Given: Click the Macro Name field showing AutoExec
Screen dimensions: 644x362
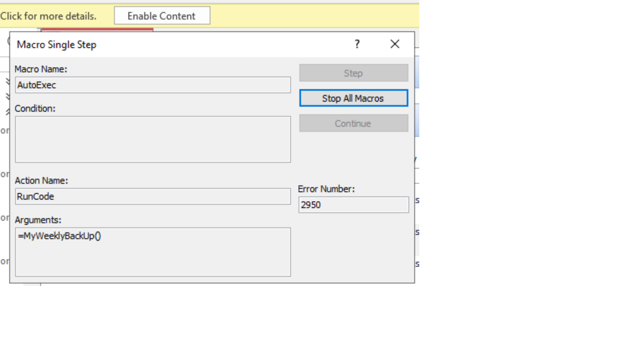Looking at the screenshot, I should 153,85.
